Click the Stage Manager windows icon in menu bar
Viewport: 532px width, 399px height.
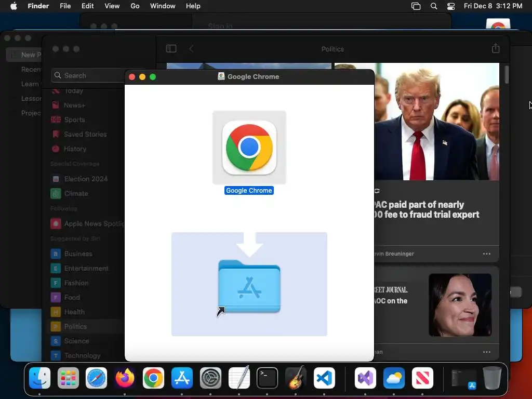pos(416,6)
